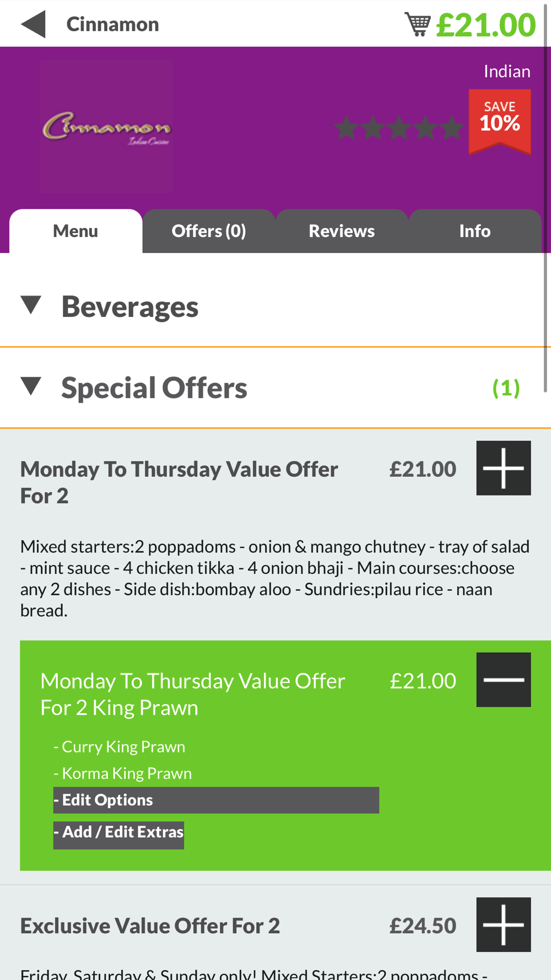The width and height of the screenshot is (551, 980).
Task: Tap the Save 10% red badge
Action: 500,122
